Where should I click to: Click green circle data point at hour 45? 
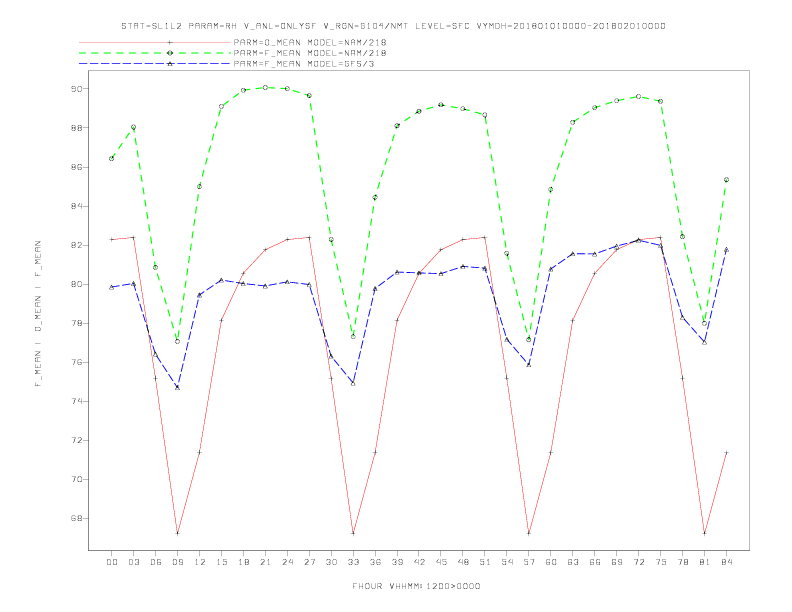click(x=441, y=105)
